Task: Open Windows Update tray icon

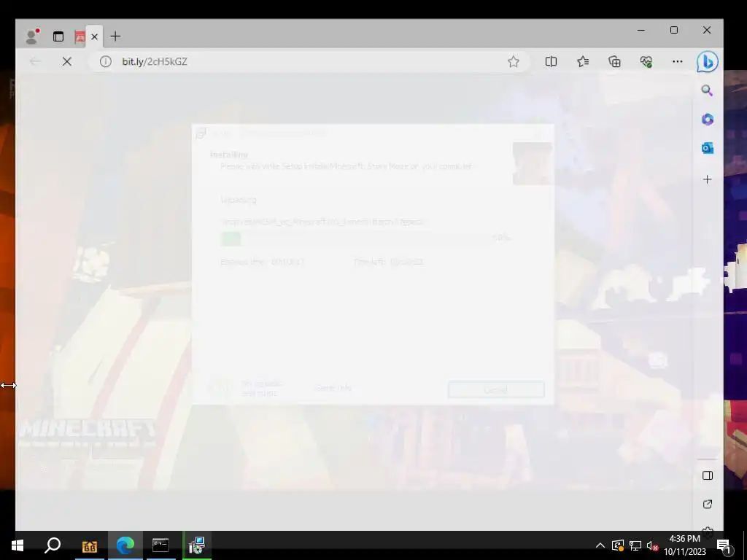Action: coord(618,545)
